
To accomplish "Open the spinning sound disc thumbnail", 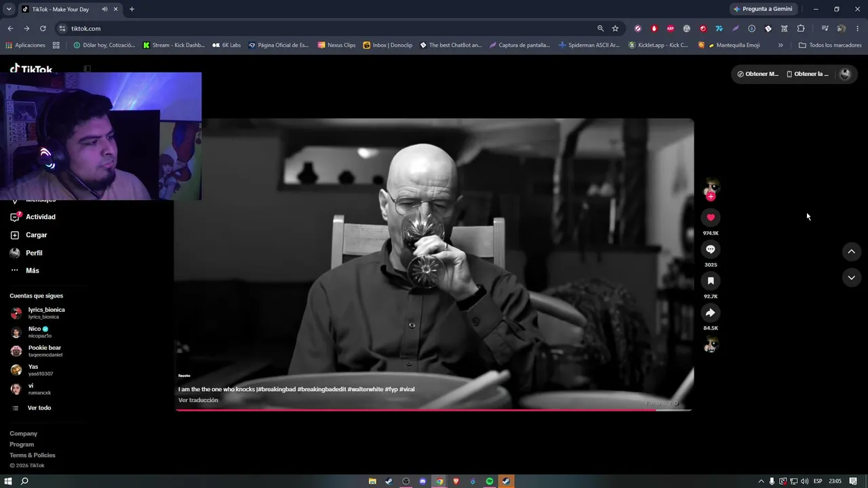I will pyautogui.click(x=711, y=346).
